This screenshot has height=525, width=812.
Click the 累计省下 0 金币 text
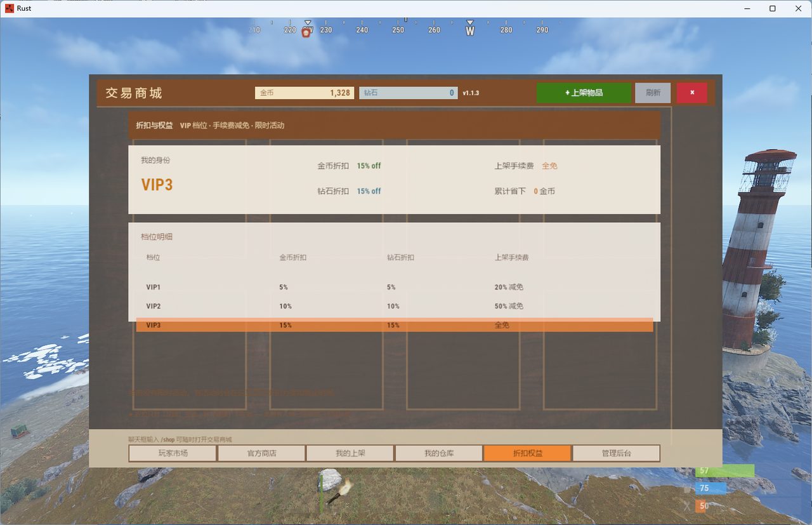click(525, 191)
